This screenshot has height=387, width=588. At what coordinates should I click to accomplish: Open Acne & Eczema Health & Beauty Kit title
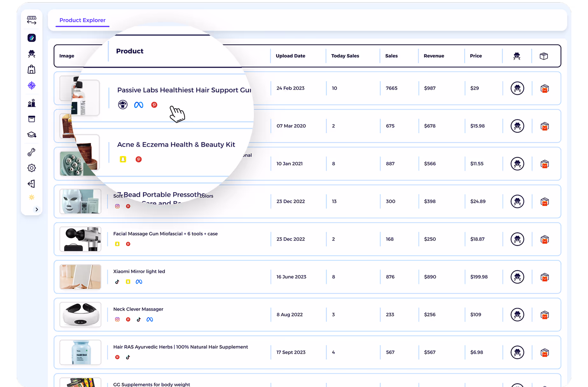176,145
